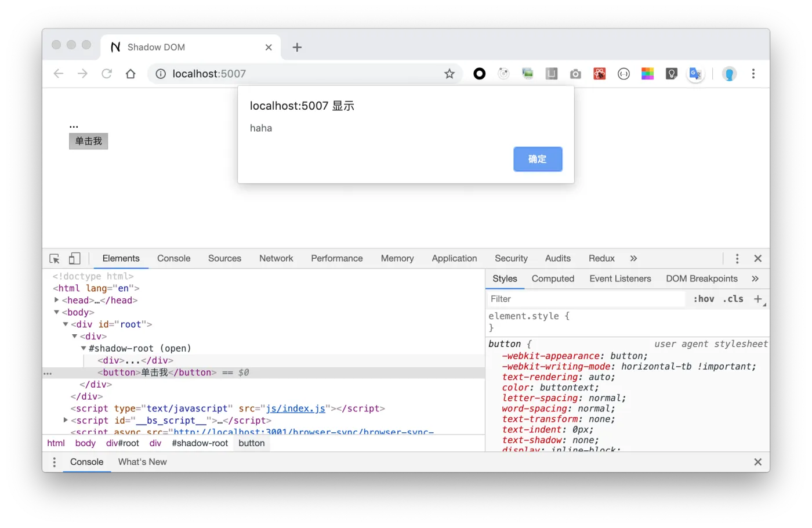
Task: Go to the home page icon
Action: [130, 74]
